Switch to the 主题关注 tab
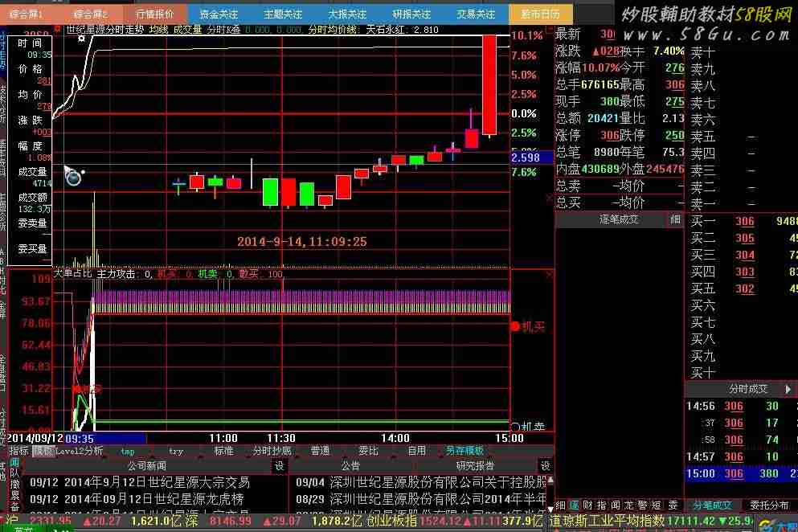Screen dimensions: 798x532 click(x=283, y=14)
